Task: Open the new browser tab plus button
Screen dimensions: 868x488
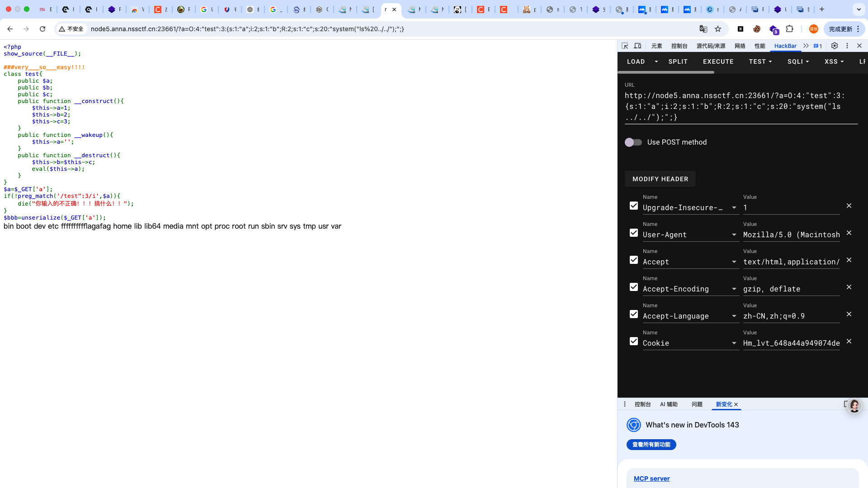Action: [822, 9]
